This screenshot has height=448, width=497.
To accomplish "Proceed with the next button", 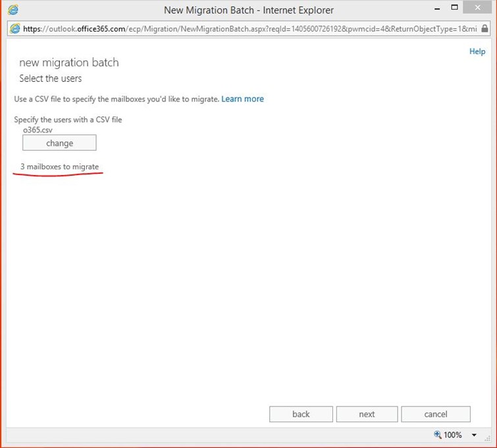I will pos(367,414).
